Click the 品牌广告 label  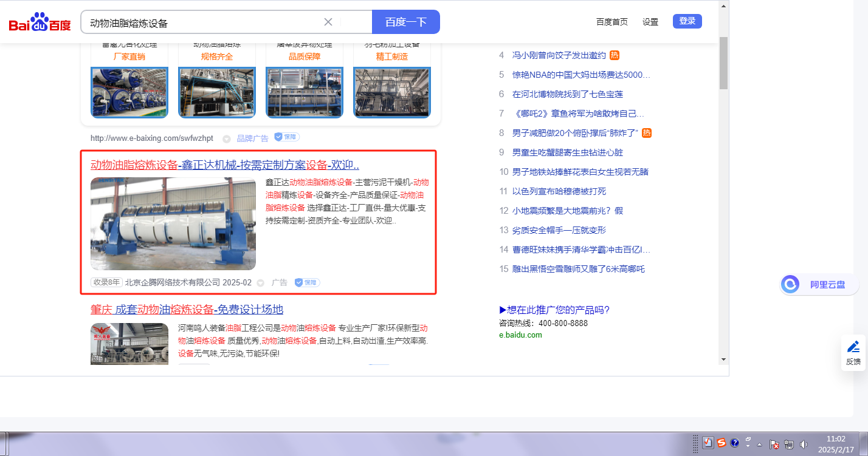(252, 138)
